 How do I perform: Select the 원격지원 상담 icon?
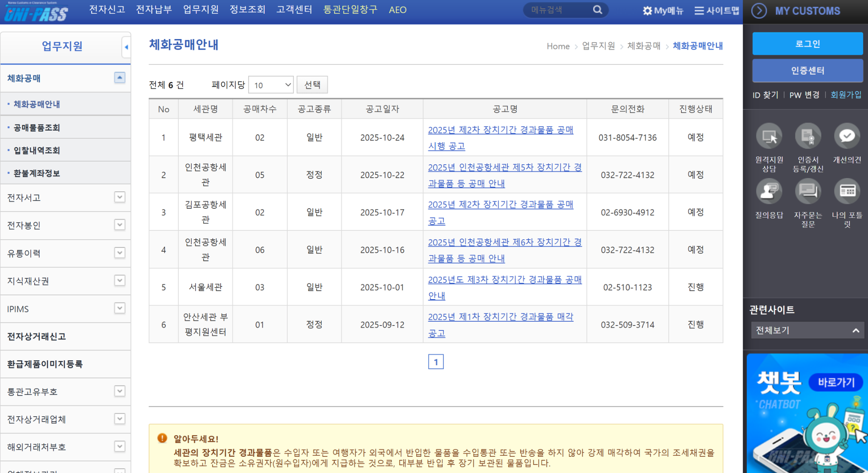768,137
